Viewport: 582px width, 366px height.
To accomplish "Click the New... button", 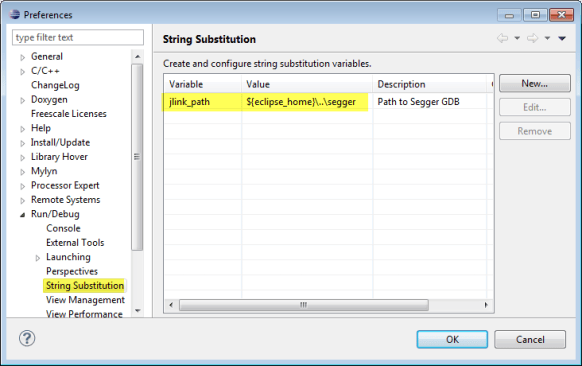I will pyautogui.click(x=534, y=84).
